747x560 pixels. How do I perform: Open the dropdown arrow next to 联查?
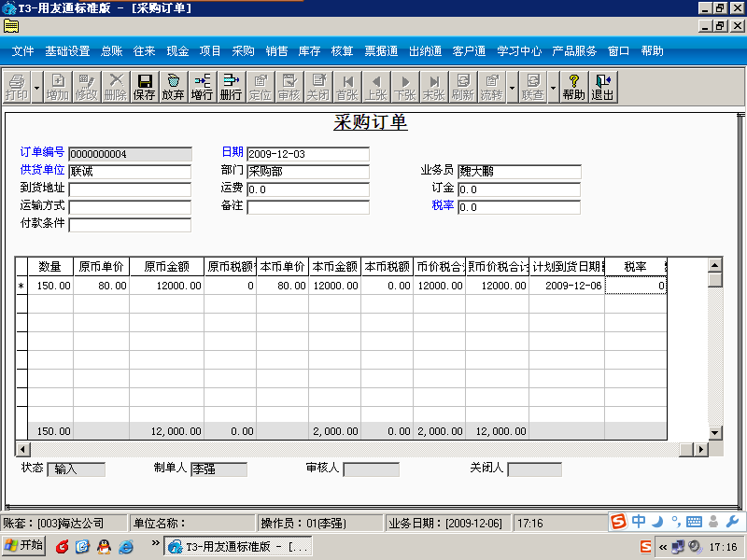(553, 87)
